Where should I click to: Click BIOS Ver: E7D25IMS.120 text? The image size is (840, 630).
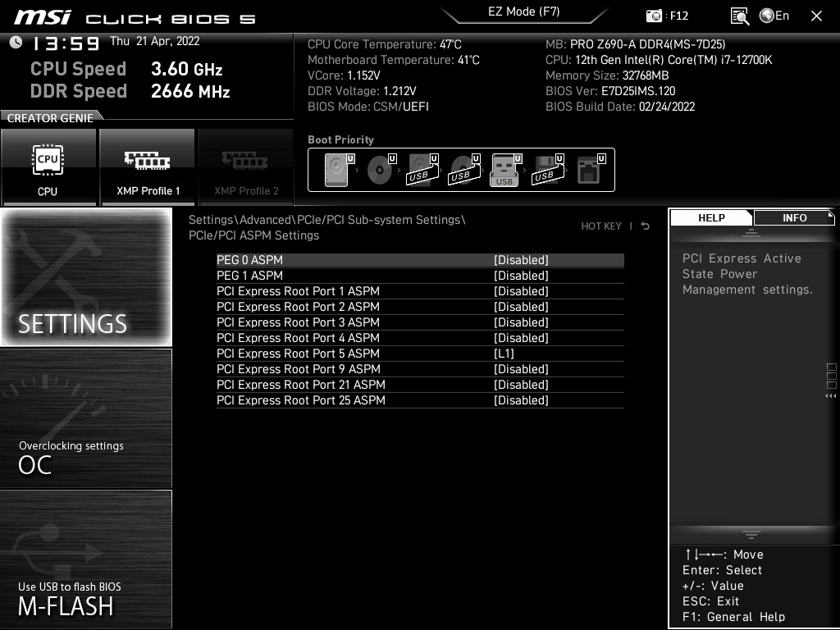coord(610,91)
